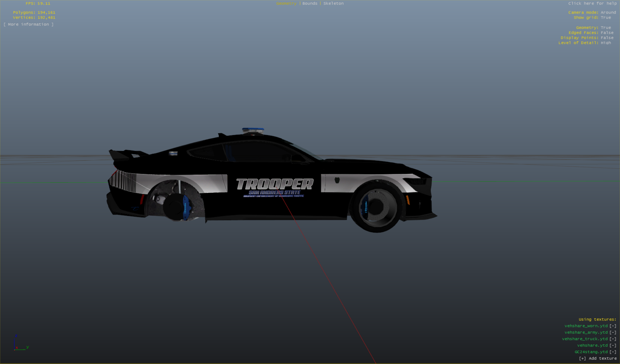This screenshot has height=364, width=620.
Task: Open the Click here for help link
Action: click(x=592, y=3)
